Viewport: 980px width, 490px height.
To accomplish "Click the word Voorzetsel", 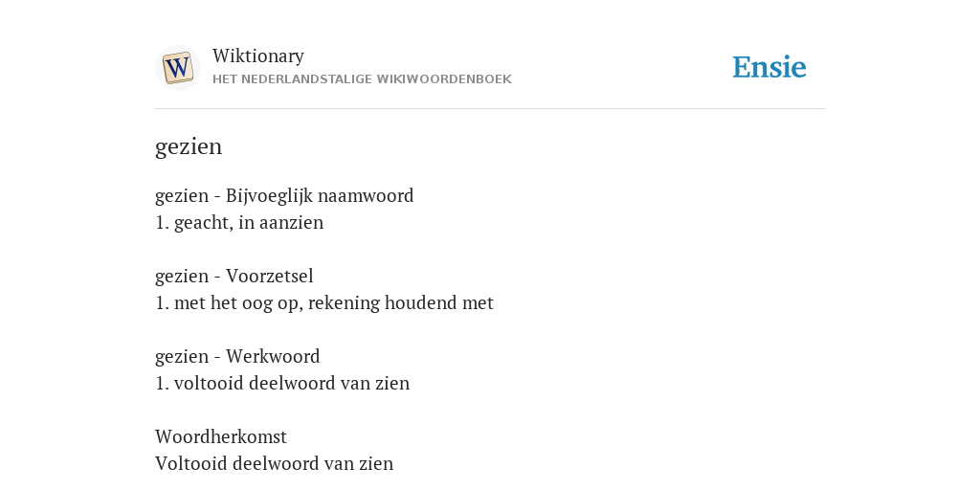I will [x=269, y=277].
